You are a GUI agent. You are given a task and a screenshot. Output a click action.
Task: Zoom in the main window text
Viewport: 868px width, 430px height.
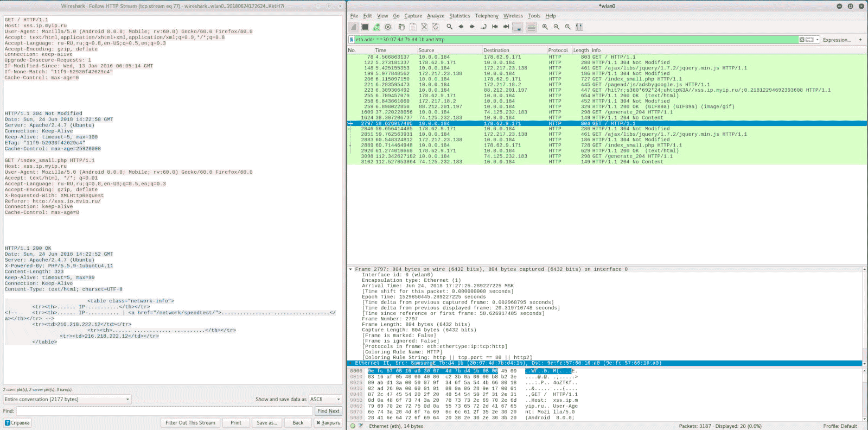click(x=545, y=27)
